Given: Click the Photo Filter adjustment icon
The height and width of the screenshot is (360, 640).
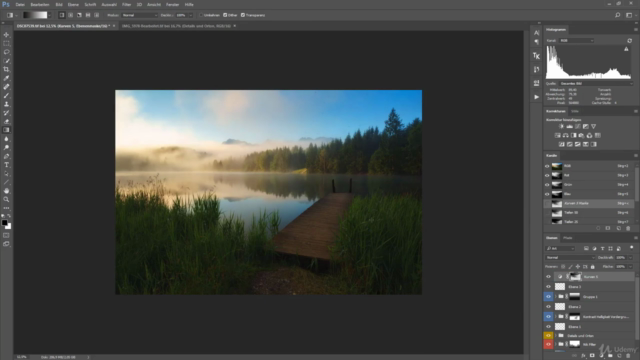Looking at the screenshot, I should pyautogui.click(x=582, y=136).
